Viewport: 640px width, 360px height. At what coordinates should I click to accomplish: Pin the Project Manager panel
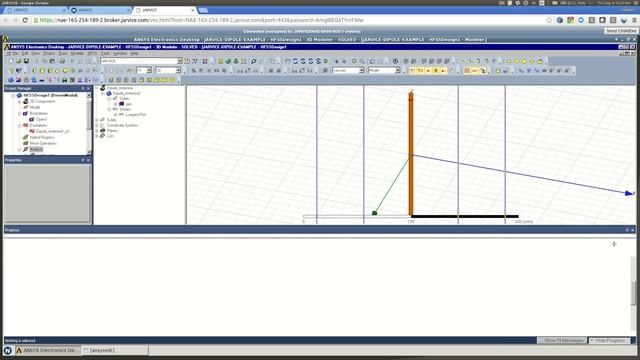(83, 88)
